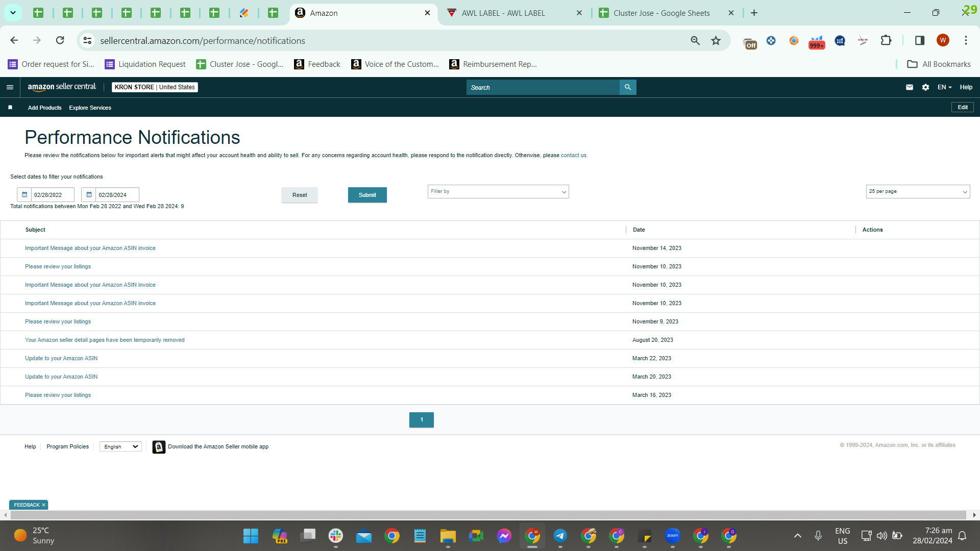Screen dimensions: 980x551
Task: Select the Explore Services menu item
Action: tap(90, 108)
